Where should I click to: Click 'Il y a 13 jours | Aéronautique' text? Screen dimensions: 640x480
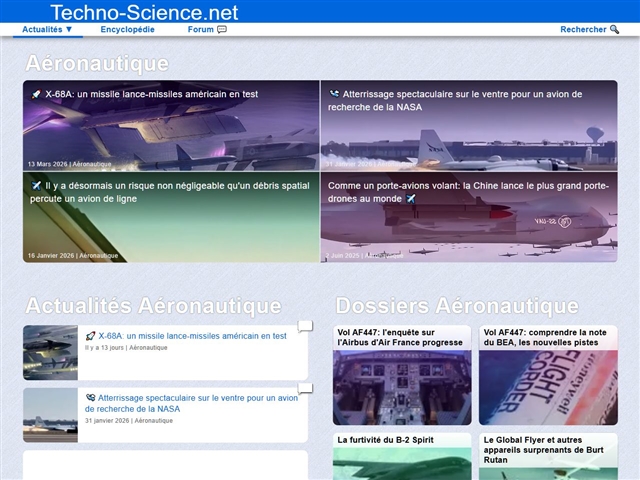[126, 348]
